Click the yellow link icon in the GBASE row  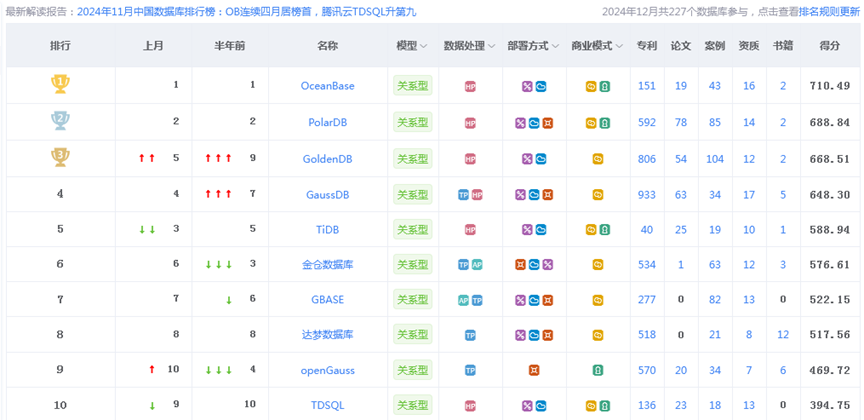(598, 300)
